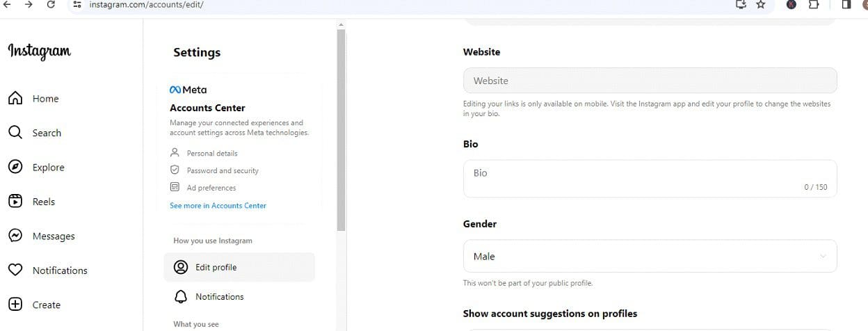Open the Gender dropdown showing Male
This screenshot has width=868, height=331.
click(650, 256)
